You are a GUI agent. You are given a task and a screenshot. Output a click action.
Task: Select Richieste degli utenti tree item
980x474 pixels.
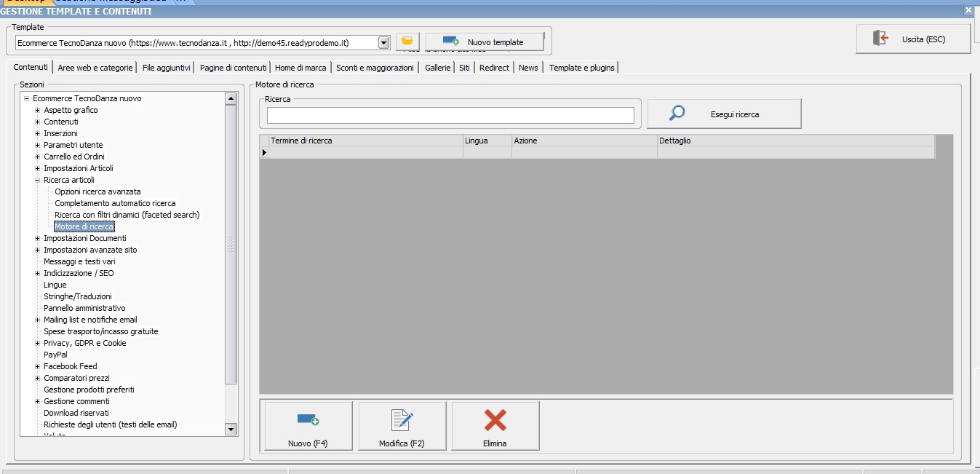pyautogui.click(x=111, y=424)
